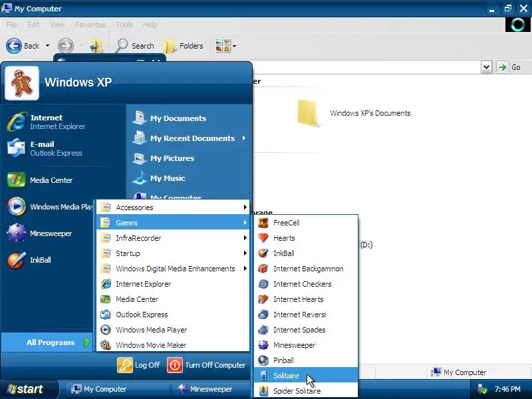Open FreeCell from the Games submenu

coord(306,223)
